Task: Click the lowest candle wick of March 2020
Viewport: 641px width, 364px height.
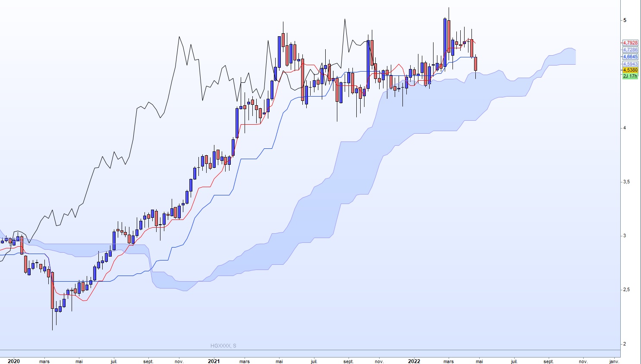Action: [x=53, y=319]
